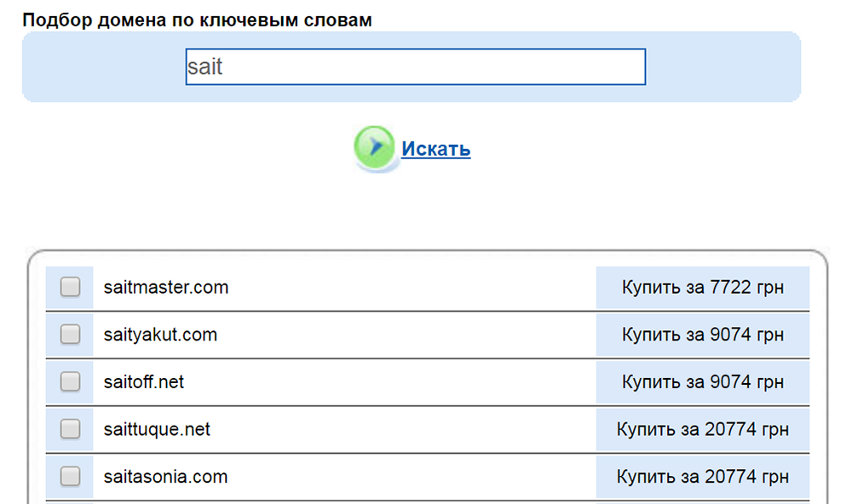Purchase saitoff.net for 9074 грн
The height and width of the screenshot is (504, 852).
[702, 383]
